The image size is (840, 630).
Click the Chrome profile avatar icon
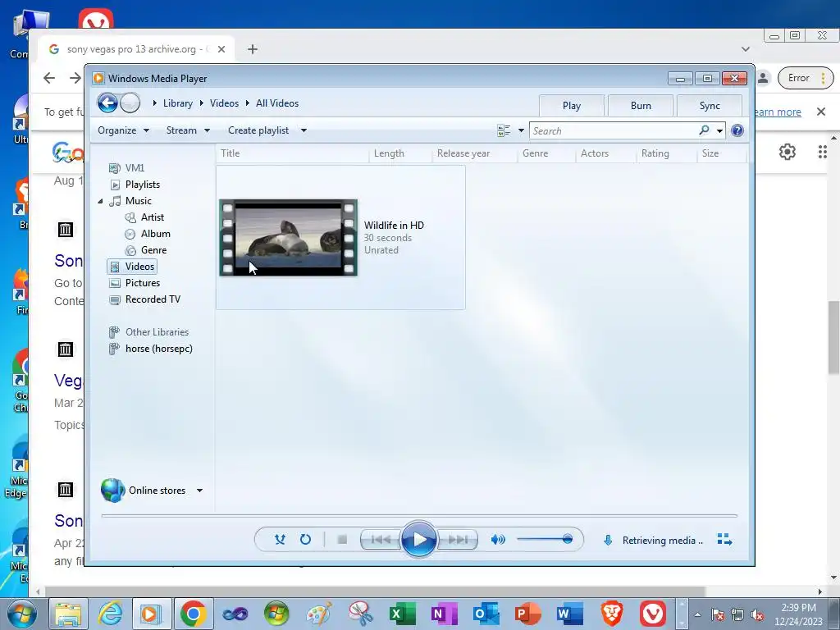pos(763,78)
